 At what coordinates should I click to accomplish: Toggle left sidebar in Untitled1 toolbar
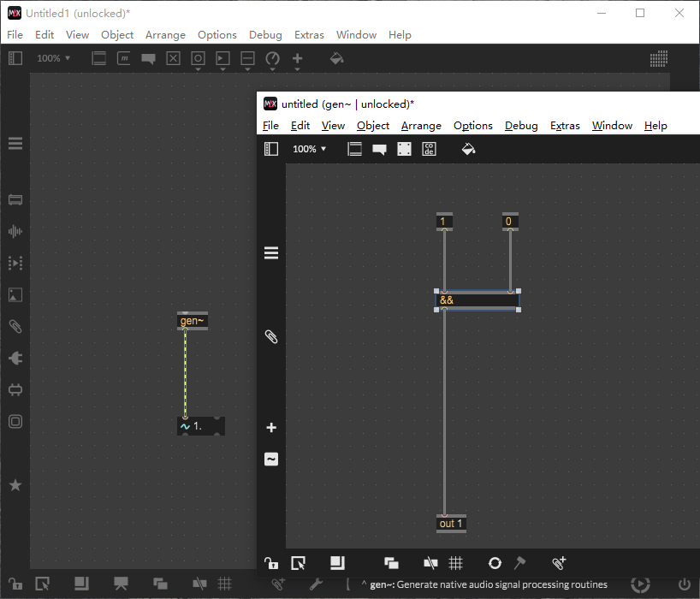pyautogui.click(x=15, y=58)
